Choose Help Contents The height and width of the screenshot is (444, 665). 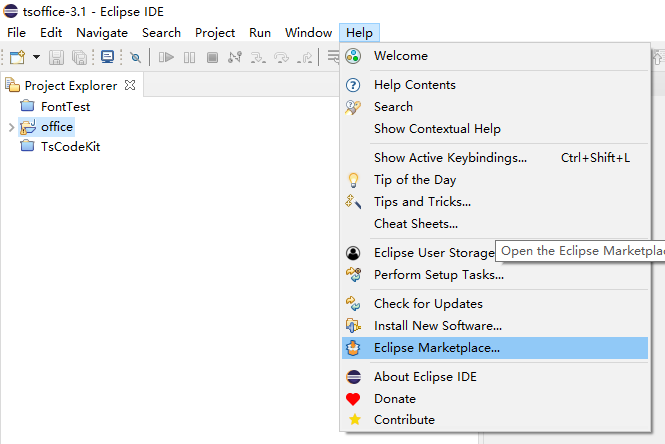point(495,85)
